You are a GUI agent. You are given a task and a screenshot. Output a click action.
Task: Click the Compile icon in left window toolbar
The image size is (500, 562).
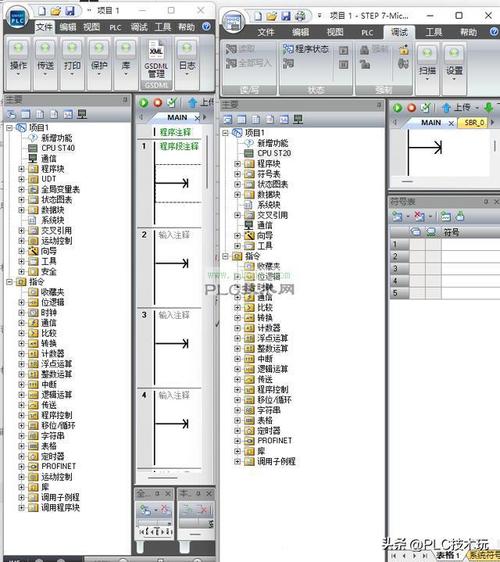pyautogui.click(x=172, y=103)
